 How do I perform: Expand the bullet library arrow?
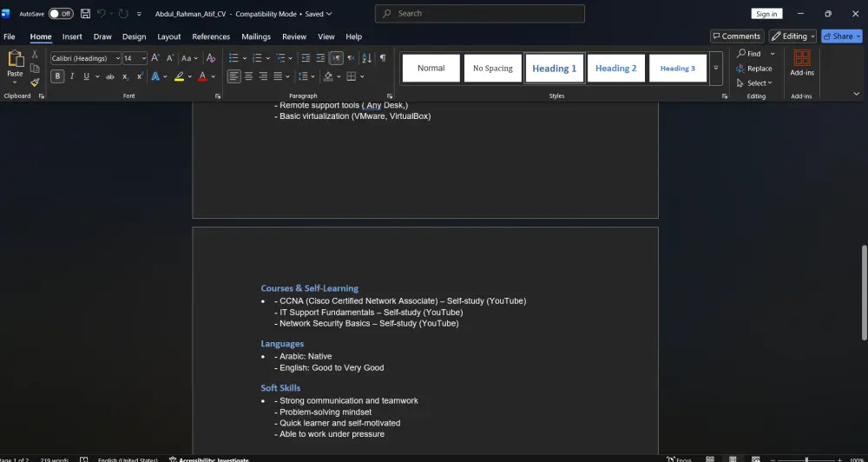point(245,58)
